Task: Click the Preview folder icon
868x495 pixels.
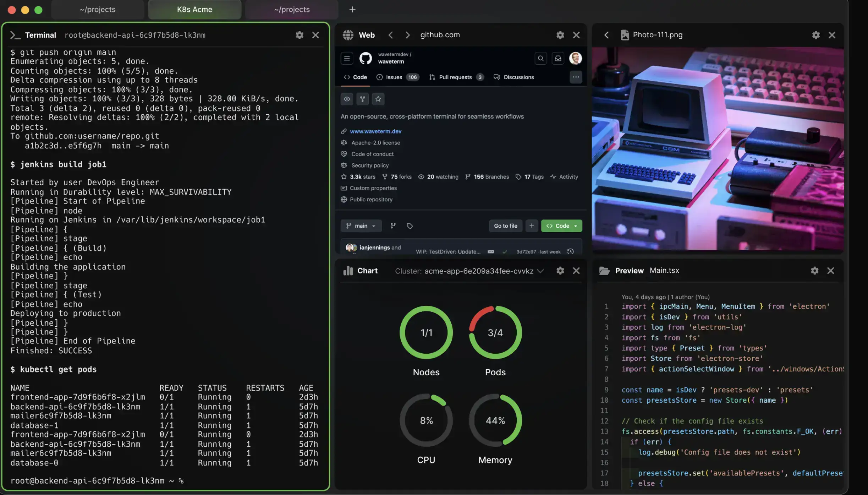Action: pyautogui.click(x=604, y=271)
